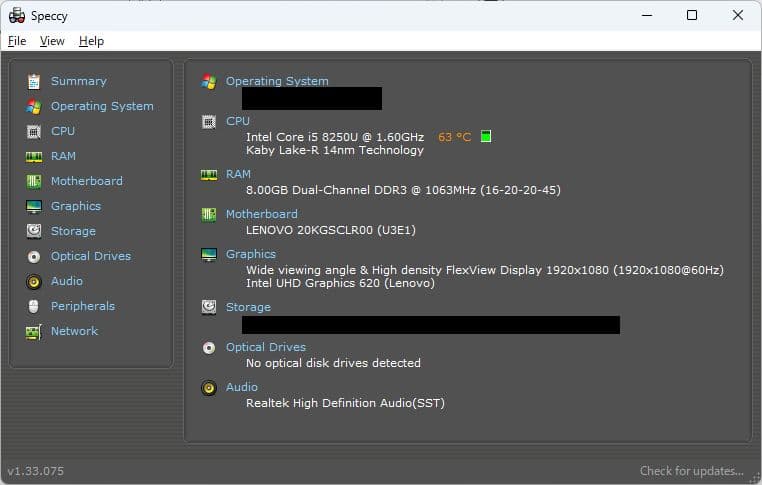Viewport: 762px width, 485px height.
Task: Click the green CPU temperature indicator square
Action: [x=485, y=137]
